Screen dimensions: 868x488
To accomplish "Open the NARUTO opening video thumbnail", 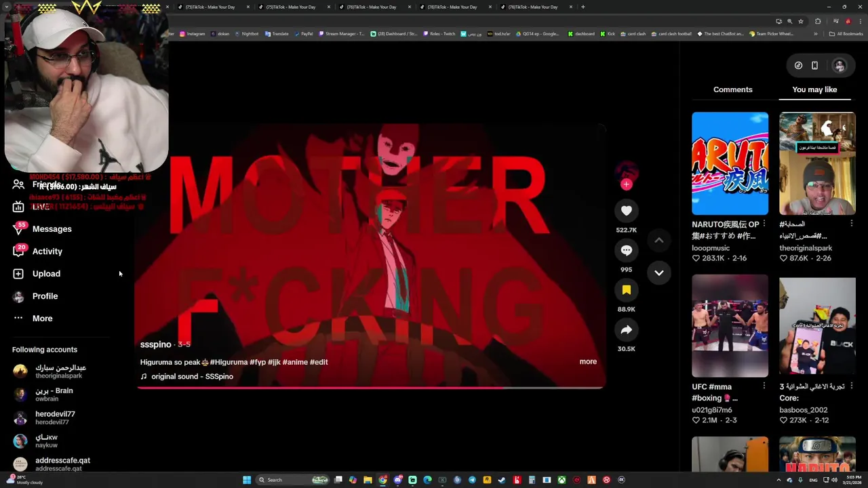I will [730, 163].
